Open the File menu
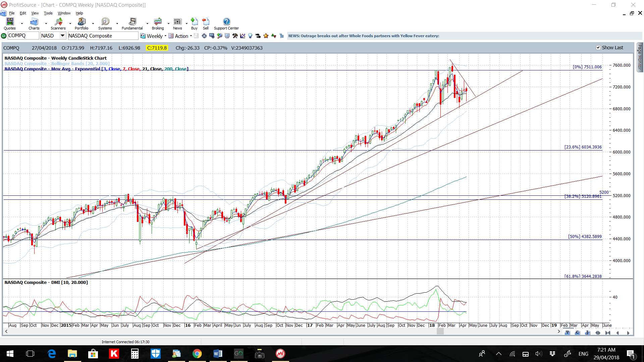 pyautogui.click(x=12, y=13)
